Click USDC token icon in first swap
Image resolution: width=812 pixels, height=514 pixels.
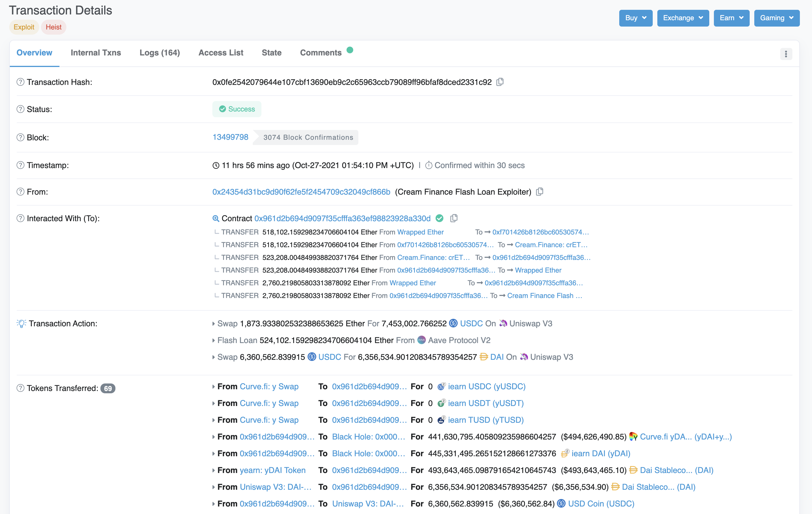click(x=454, y=323)
